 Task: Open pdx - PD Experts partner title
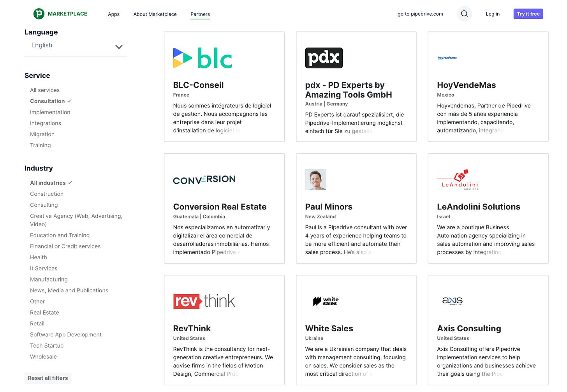pyautogui.click(x=349, y=90)
